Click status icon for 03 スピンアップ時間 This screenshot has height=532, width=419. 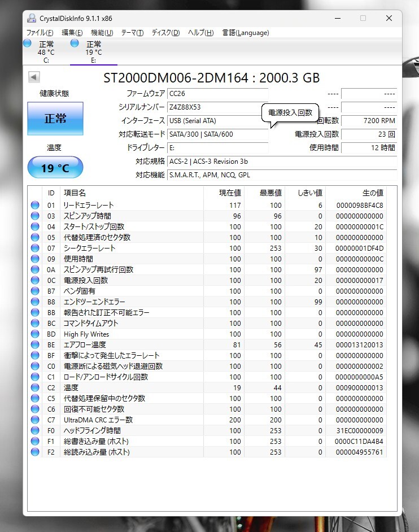[35, 216]
